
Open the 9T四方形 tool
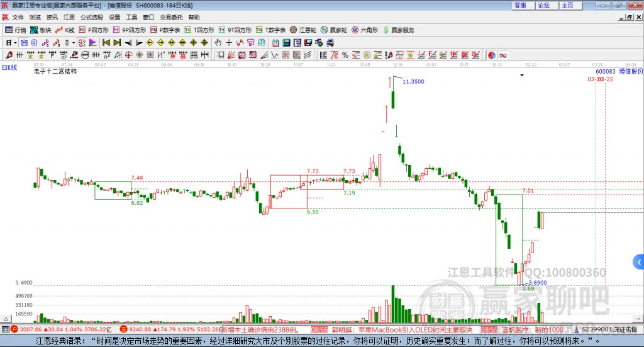235,30
